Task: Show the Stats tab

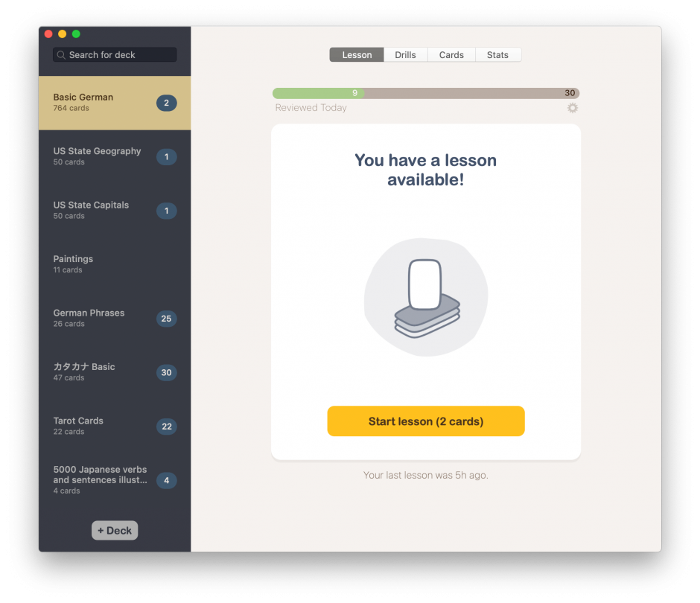Action: click(x=497, y=55)
